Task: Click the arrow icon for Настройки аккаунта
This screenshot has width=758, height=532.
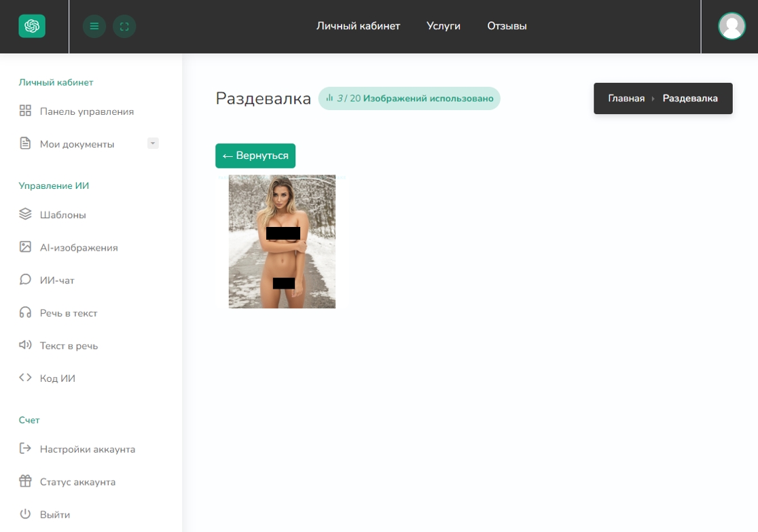Action: coord(25,448)
